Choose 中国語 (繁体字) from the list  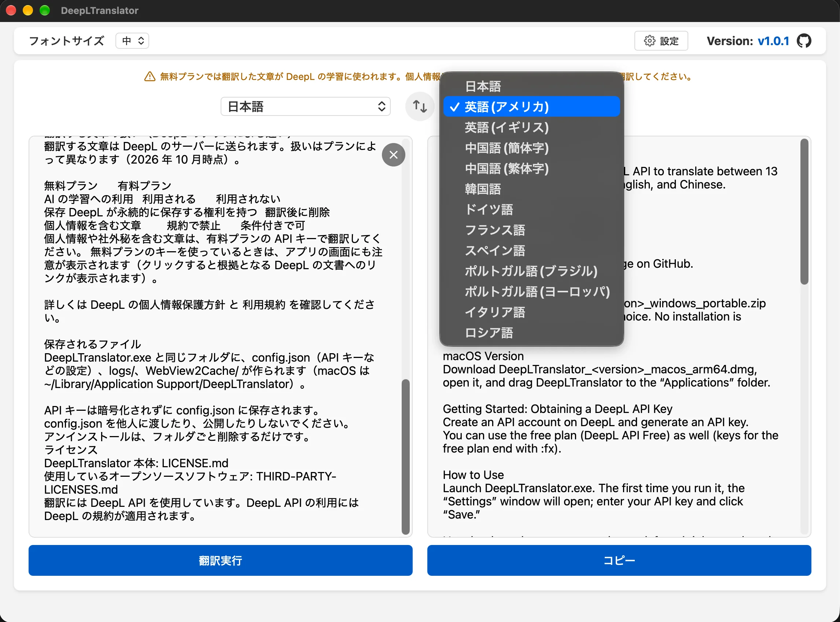click(x=531, y=169)
